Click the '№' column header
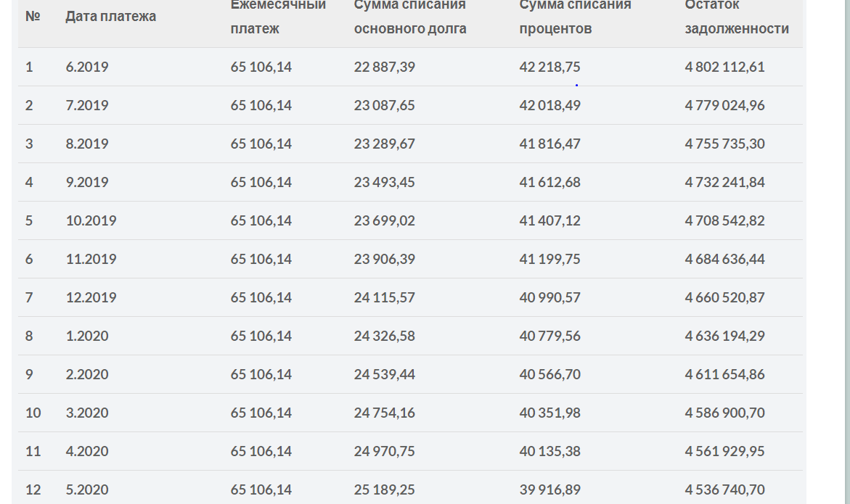Image resolution: width=850 pixels, height=504 pixels. 33,16
